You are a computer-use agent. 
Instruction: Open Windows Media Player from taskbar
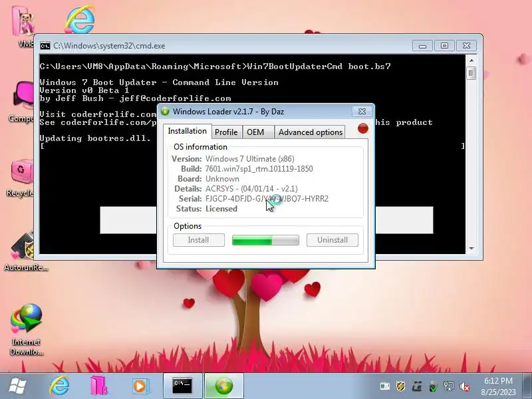140,386
